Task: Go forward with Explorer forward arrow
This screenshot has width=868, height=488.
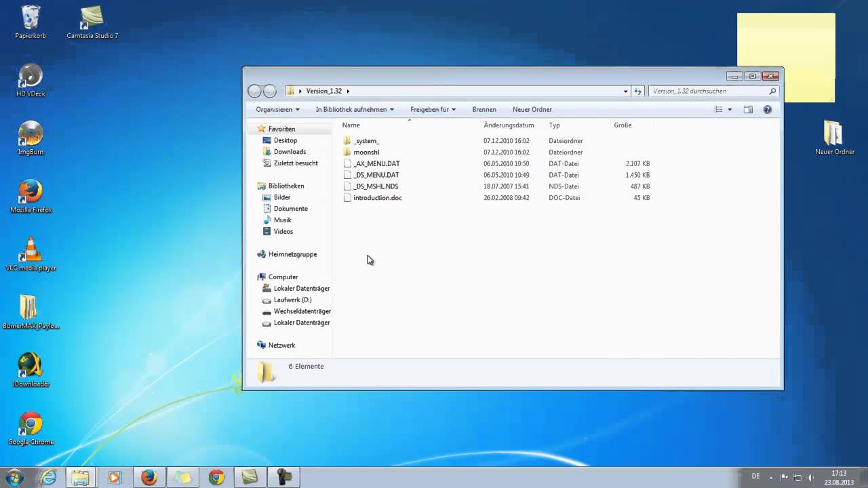Action: point(269,91)
